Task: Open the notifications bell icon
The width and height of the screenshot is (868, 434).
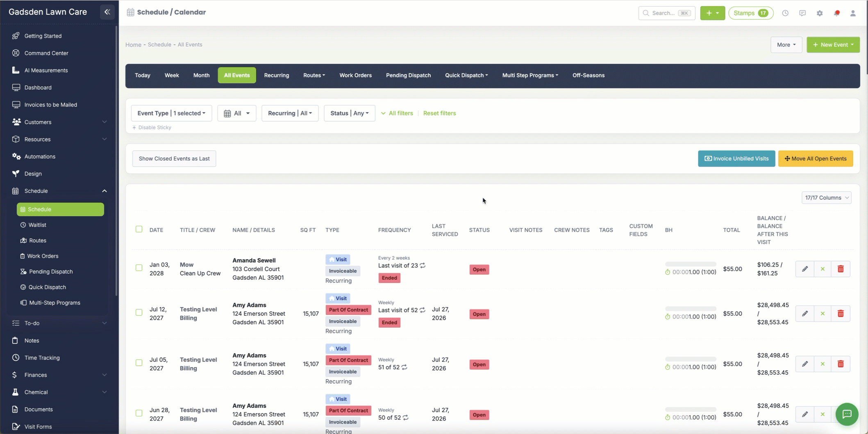Action: point(836,13)
